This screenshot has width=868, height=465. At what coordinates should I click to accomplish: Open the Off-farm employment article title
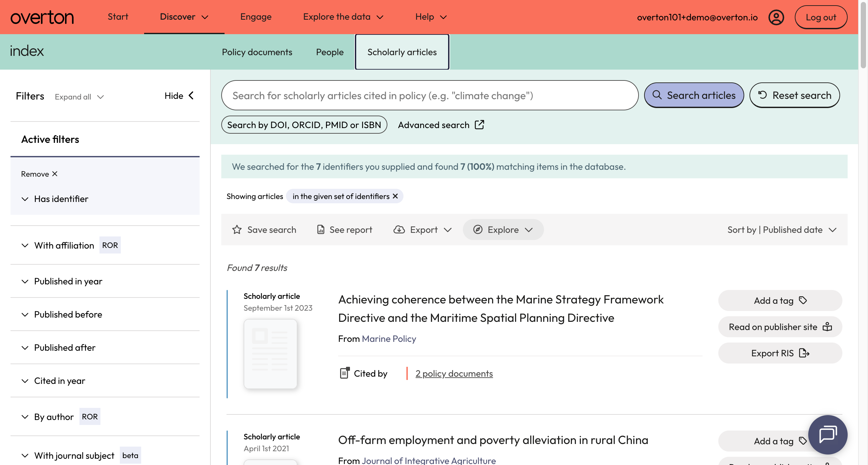point(493,440)
